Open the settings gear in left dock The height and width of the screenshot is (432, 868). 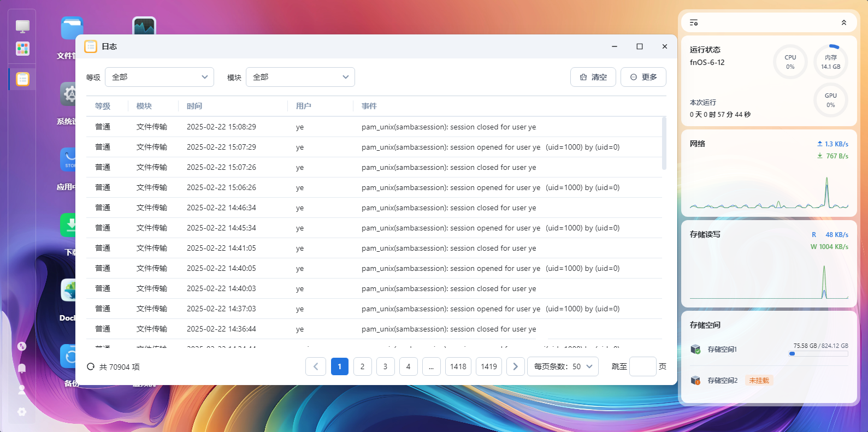pos(22,412)
